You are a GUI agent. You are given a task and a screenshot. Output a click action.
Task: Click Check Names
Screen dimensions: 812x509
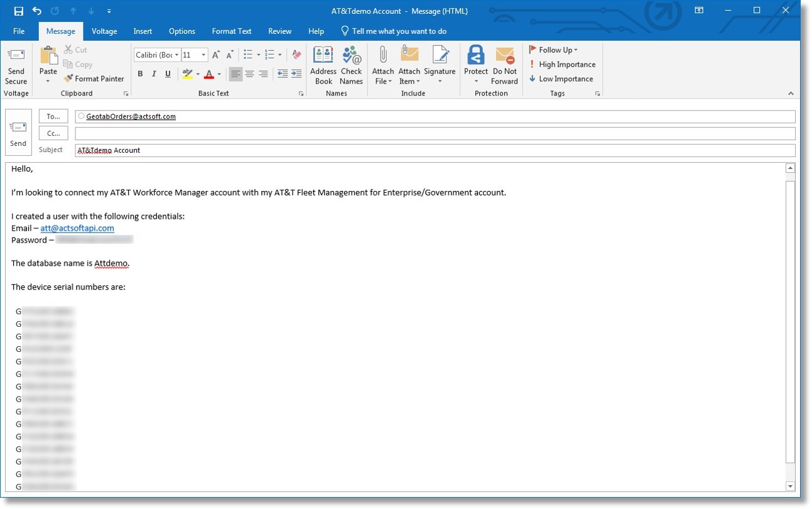352,65
